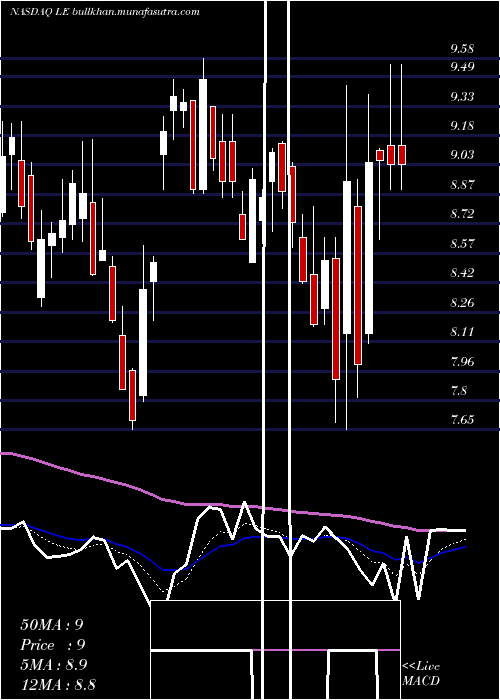Click the 9.03 price axis label
The width and height of the screenshot is (500, 700).
(x=462, y=155)
